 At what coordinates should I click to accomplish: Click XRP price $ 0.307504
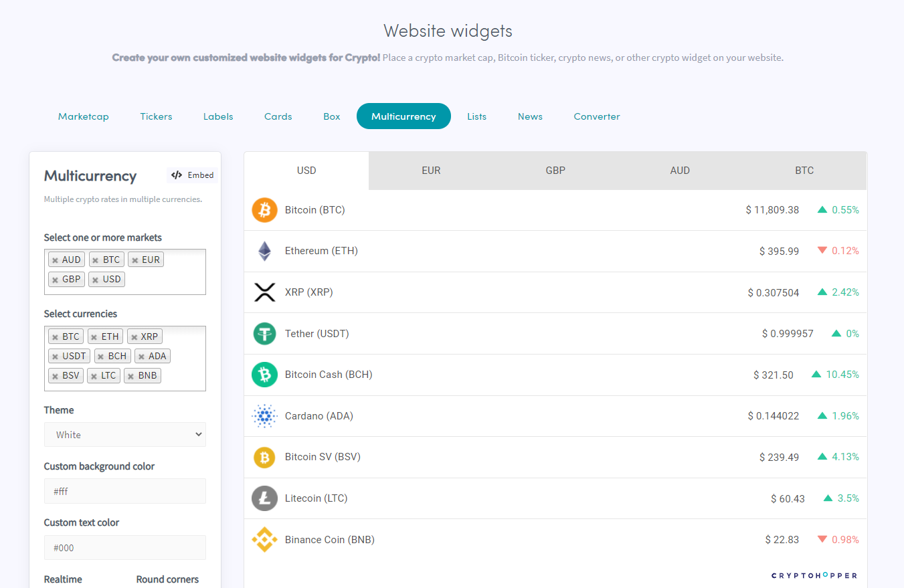click(774, 292)
